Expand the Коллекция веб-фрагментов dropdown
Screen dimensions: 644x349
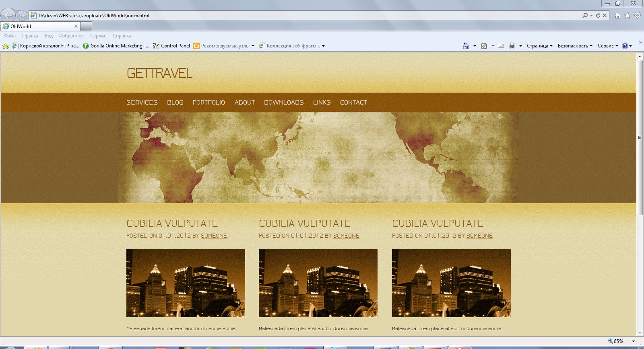point(323,46)
